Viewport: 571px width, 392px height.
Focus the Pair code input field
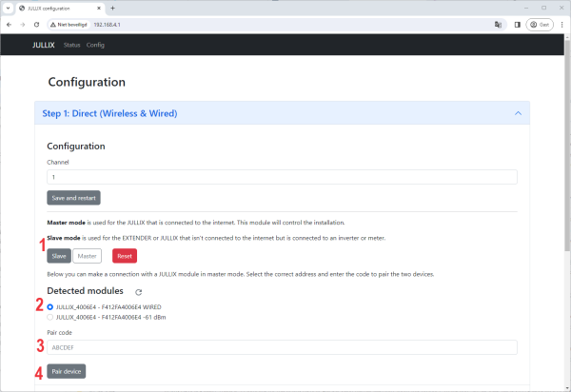(282, 347)
